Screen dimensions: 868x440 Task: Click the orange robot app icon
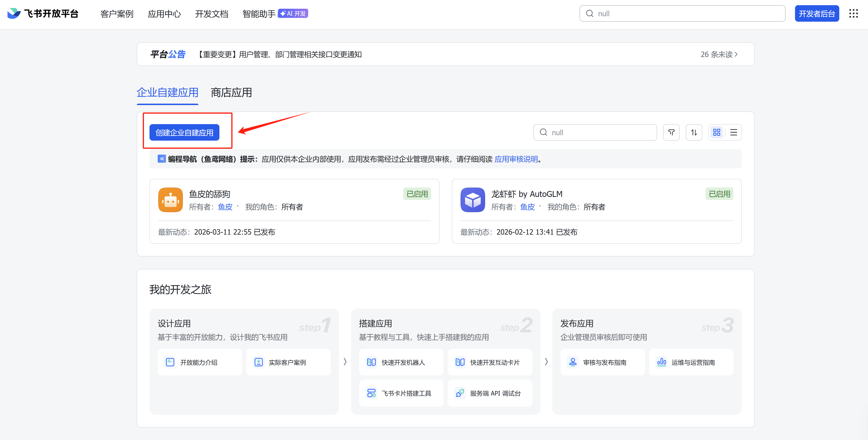coord(170,200)
